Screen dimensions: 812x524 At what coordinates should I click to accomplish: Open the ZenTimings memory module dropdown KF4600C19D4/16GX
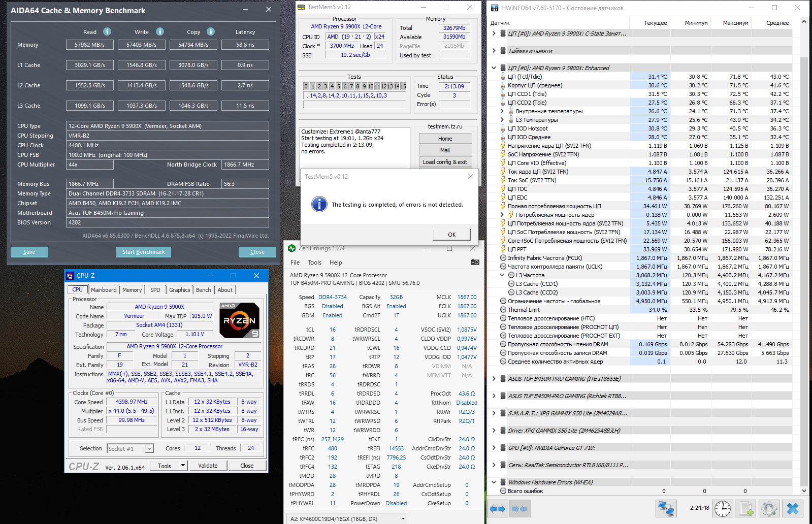[x=347, y=519]
